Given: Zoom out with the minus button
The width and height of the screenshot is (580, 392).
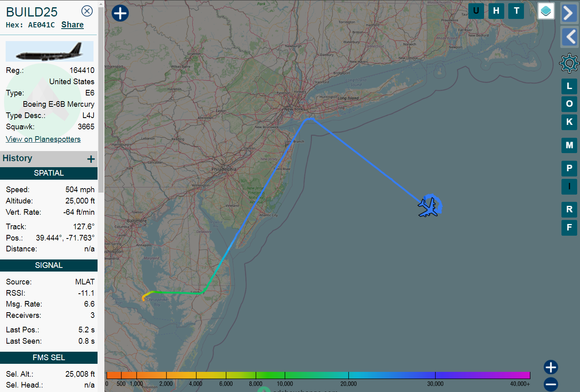Looking at the screenshot, I should click(551, 384).
